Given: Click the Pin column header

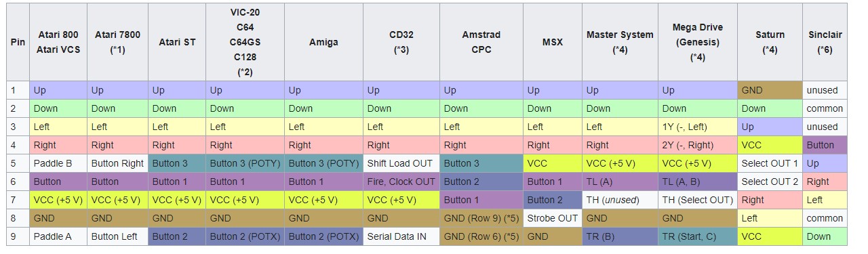Looking at the screenshot, I should click(18, 42).
